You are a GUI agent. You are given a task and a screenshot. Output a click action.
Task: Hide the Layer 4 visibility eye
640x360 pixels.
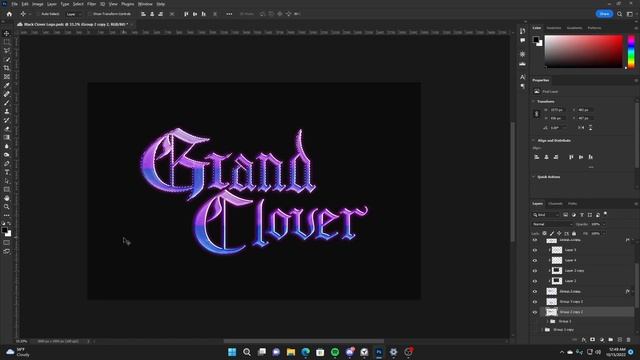(535, 260)
